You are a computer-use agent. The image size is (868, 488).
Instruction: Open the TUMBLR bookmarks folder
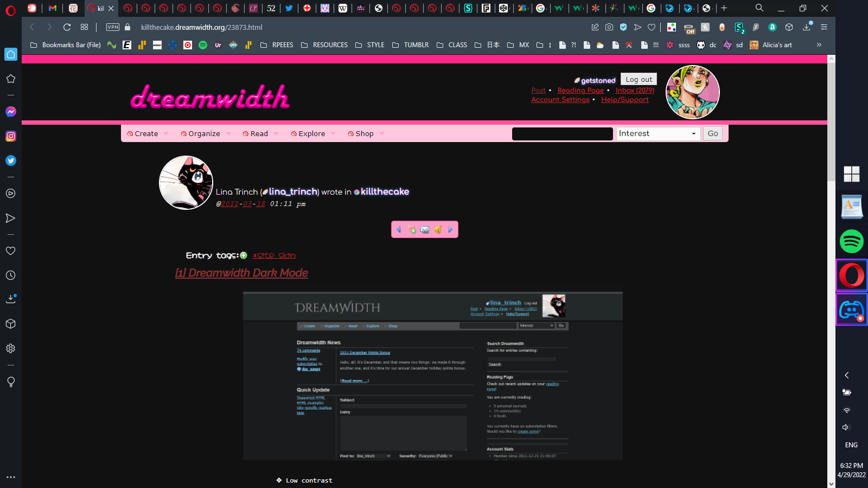410,45
